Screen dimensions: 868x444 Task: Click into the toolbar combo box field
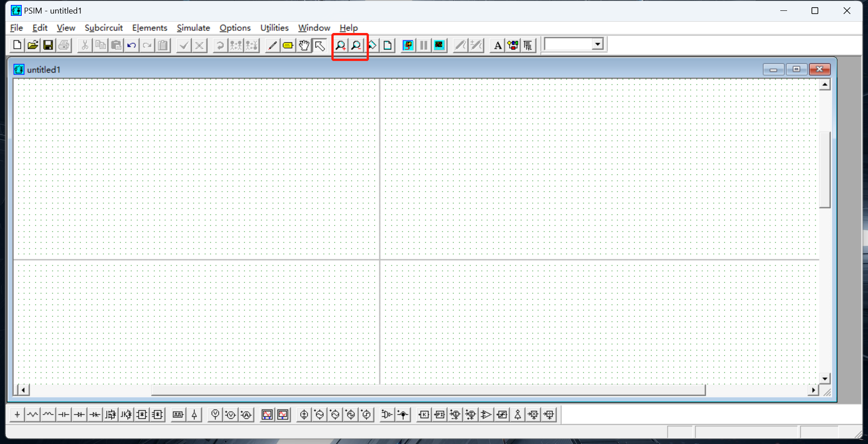coord(569,44)
